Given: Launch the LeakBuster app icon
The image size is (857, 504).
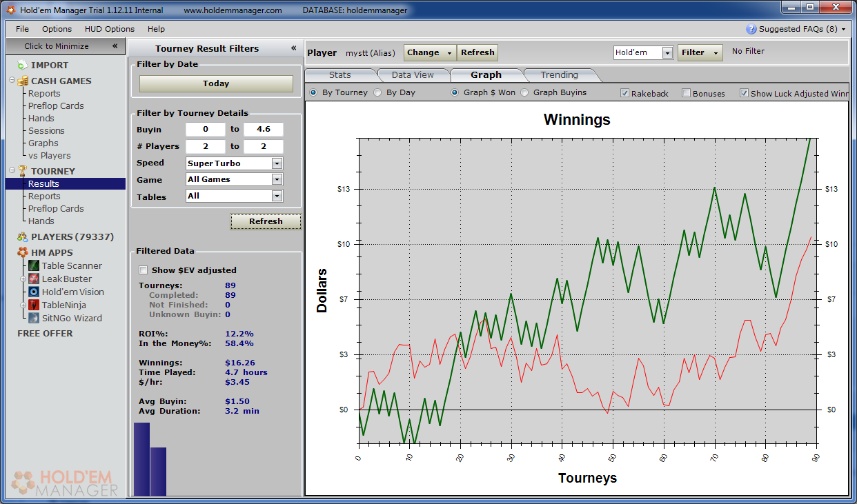Looking at the screenshot, I should point(34,279).
